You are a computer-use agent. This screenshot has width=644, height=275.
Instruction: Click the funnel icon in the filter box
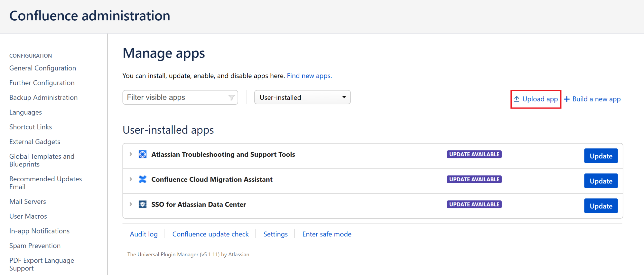(231, 97)
